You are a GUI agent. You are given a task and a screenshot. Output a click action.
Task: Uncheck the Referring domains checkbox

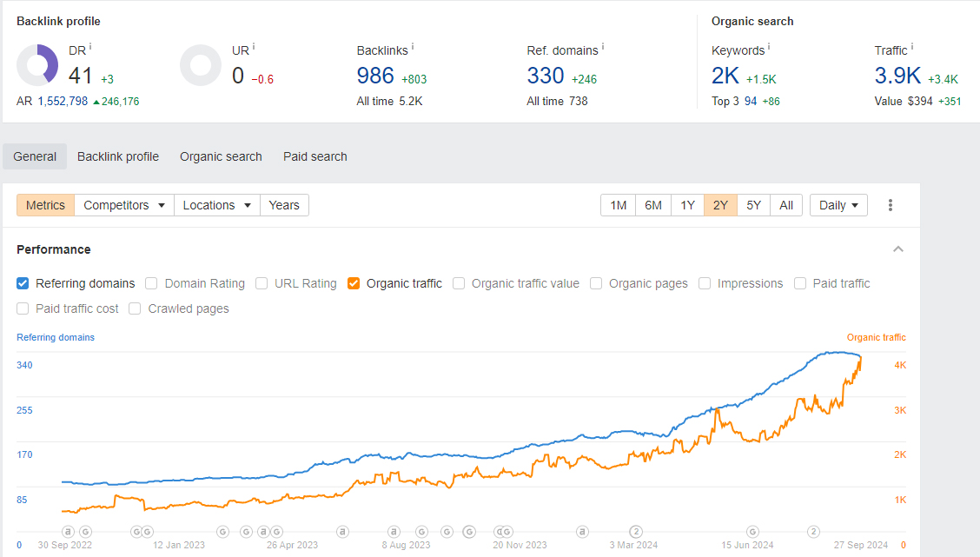tap(23, 283)
